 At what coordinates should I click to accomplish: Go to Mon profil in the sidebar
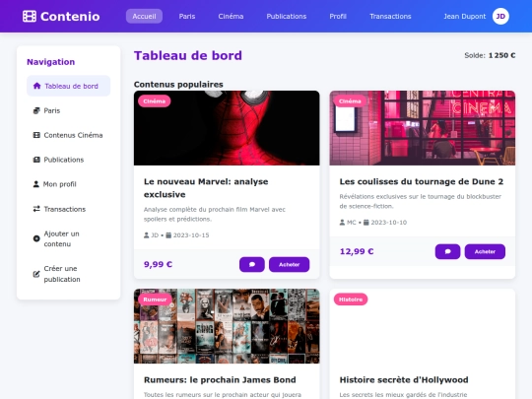[69, 184]
